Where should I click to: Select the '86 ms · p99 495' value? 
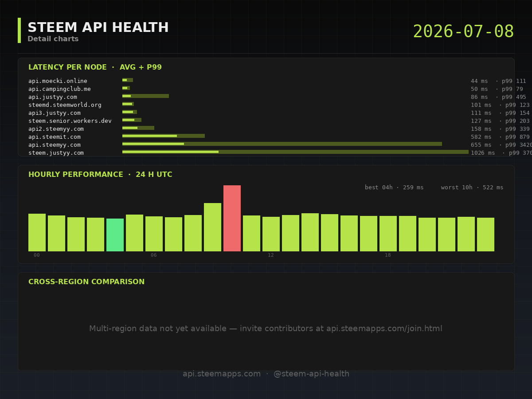[498, 97]
